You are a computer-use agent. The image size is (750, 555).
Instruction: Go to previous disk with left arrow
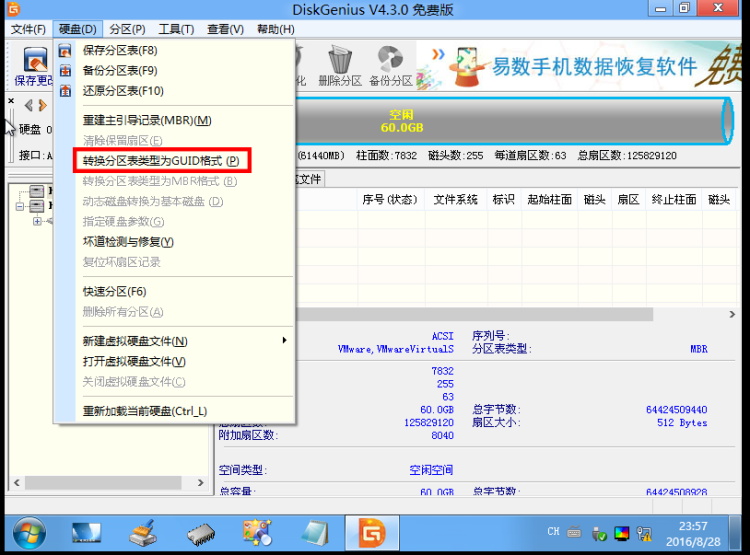pos(29,105)
